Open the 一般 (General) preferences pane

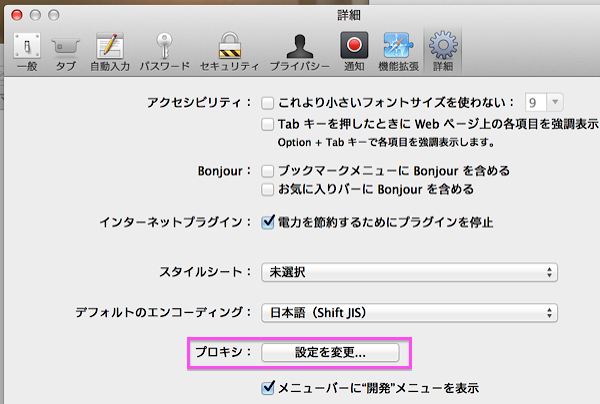point(27,52)
